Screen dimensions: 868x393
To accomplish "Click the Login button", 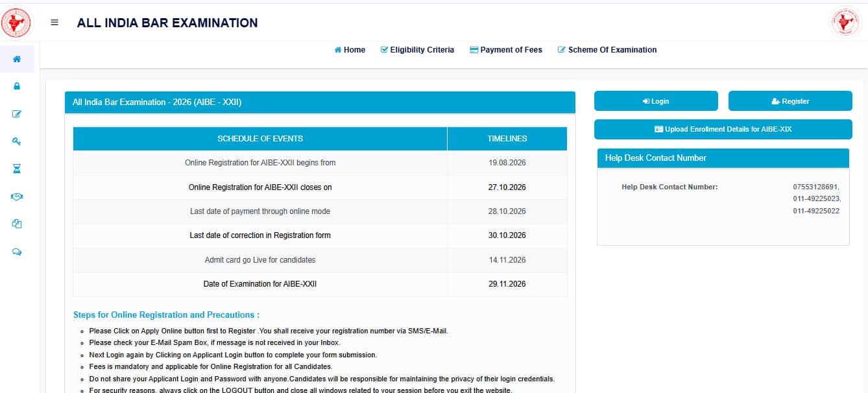I will 656,101.
